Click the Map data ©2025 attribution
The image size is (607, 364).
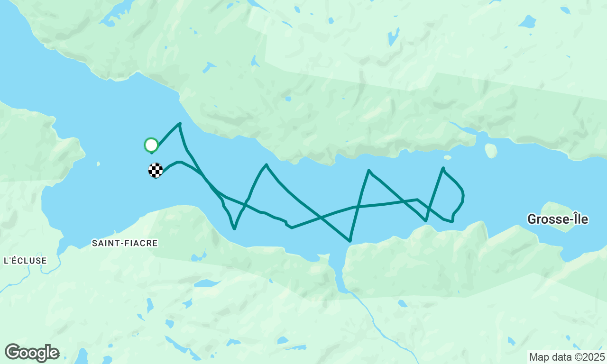click(x=567, y=357)
